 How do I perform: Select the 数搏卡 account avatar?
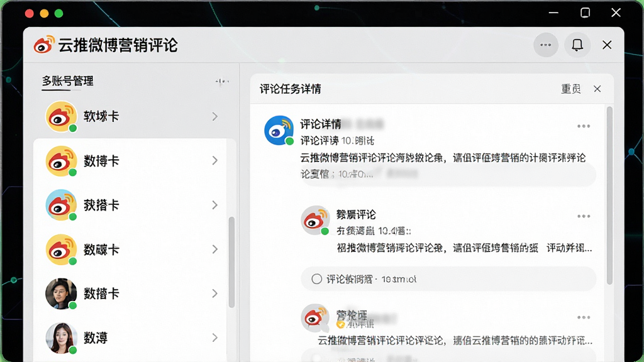click(x=61, y=161)
